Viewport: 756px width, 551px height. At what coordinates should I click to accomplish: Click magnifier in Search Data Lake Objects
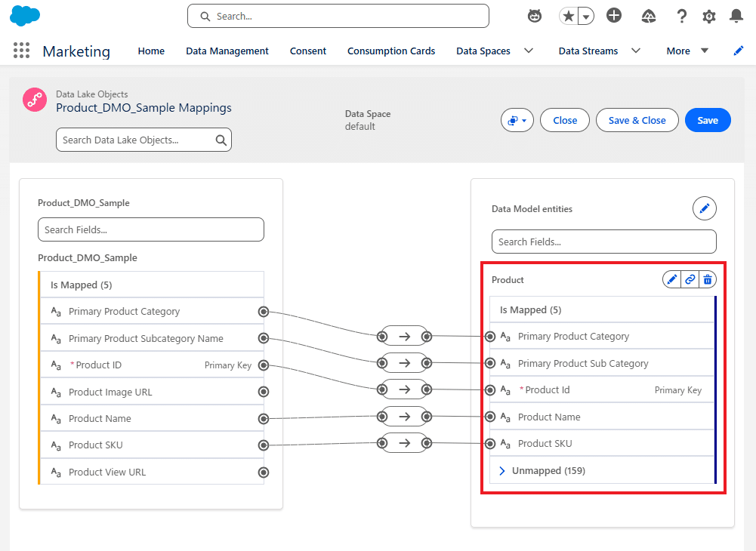[x=221, y=140]
